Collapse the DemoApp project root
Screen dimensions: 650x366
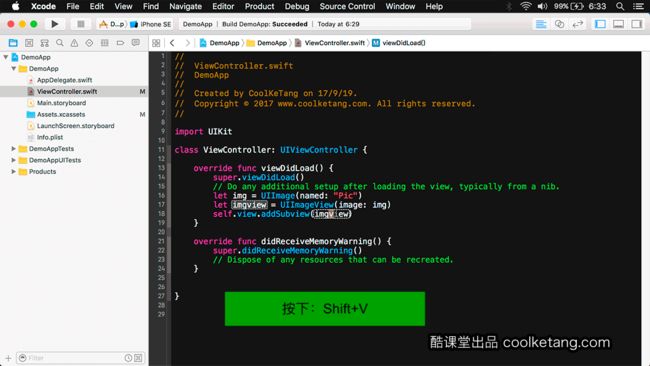6,57
